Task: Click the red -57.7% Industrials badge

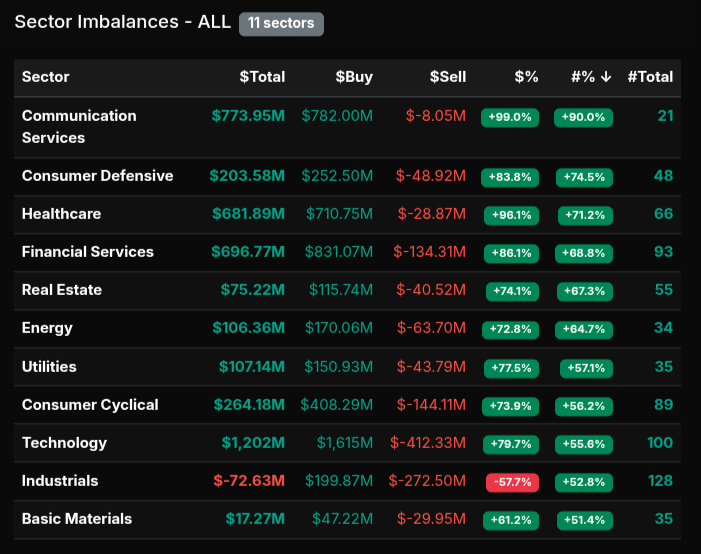Action: pos(511,482)
